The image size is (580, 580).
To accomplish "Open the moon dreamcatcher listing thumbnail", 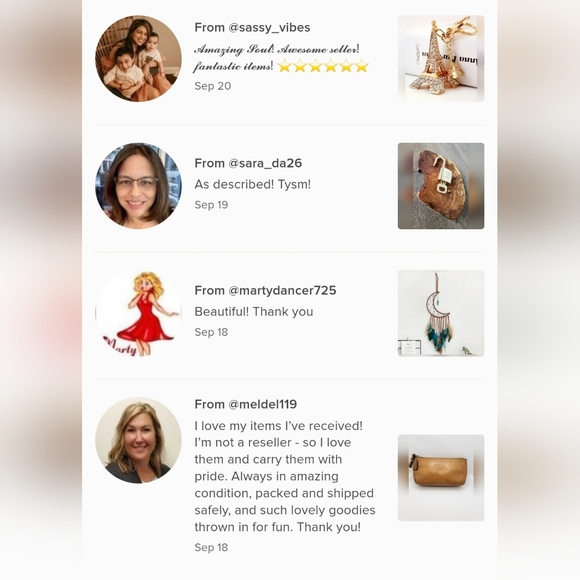I will tap(441, 313).
